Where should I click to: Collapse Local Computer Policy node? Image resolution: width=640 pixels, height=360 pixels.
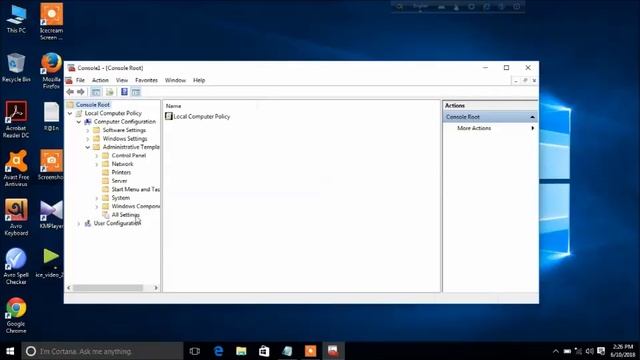70,113
